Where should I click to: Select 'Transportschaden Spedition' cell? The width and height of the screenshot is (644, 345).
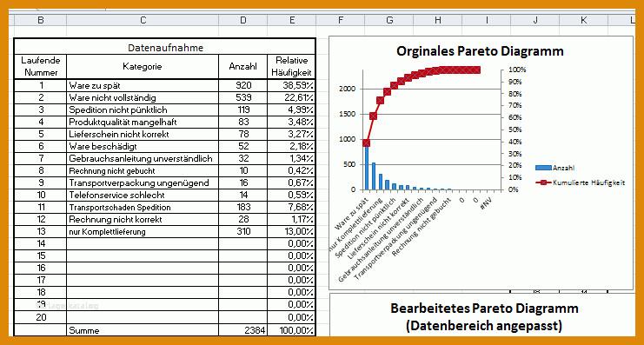point(143,208)
